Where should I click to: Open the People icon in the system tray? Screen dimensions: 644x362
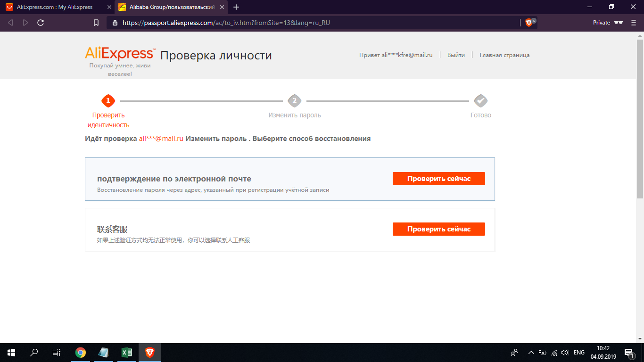[x=514, y=353]
